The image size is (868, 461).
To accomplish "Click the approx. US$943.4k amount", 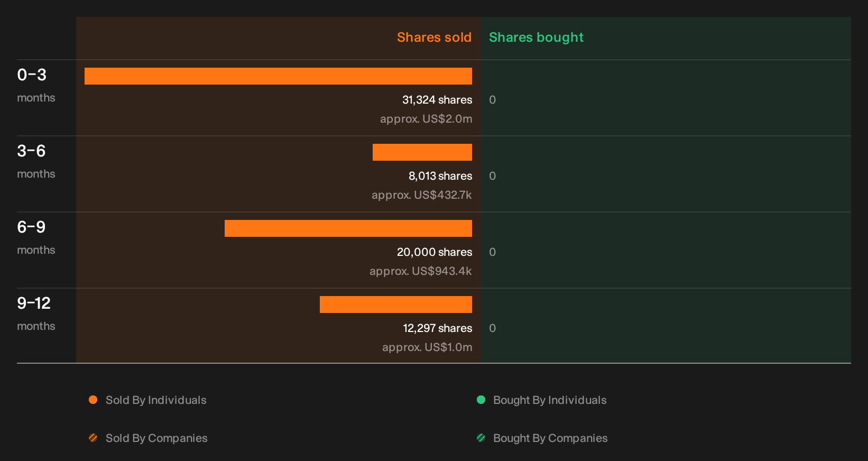I will pos(421,271).
